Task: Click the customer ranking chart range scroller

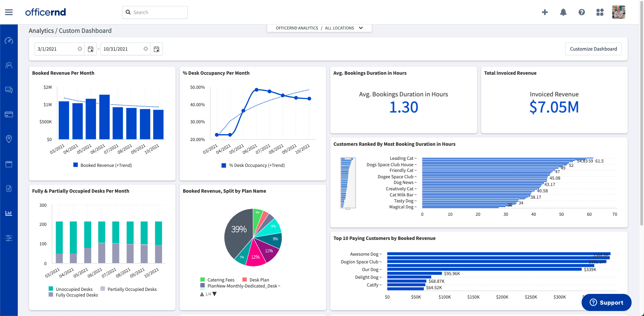Action: point(348,183)
